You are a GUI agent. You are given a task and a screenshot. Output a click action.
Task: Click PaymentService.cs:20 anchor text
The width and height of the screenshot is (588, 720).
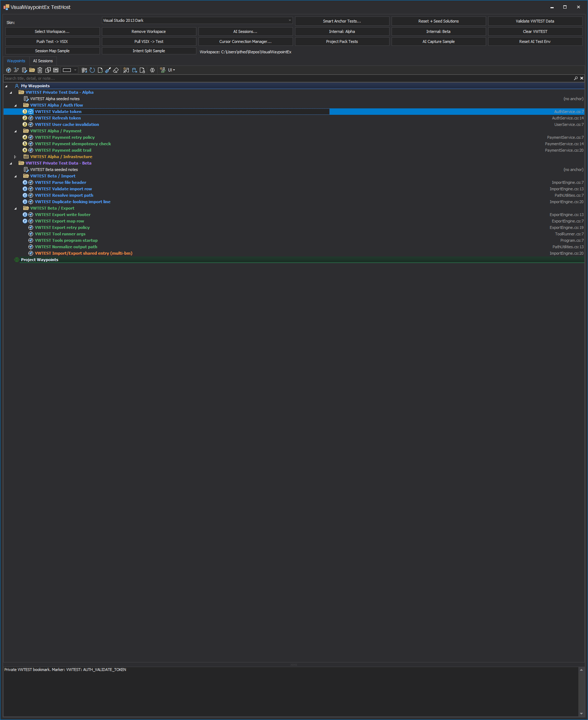pos(564,150)
